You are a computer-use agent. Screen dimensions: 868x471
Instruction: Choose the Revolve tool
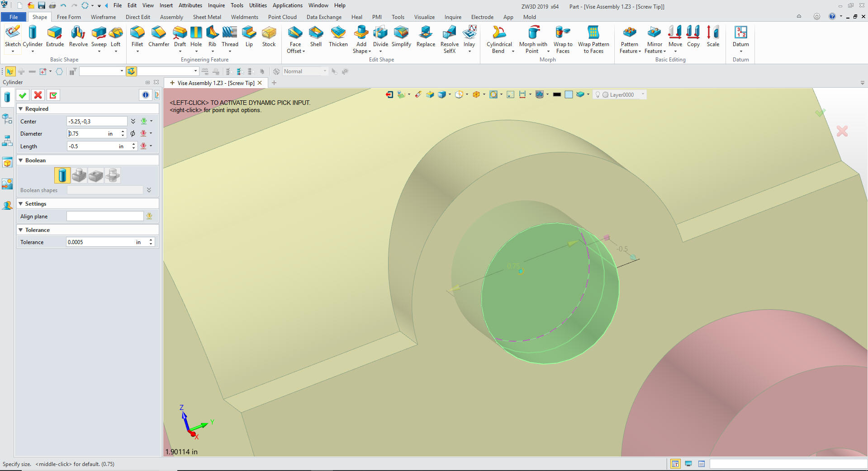pos(78,36)
